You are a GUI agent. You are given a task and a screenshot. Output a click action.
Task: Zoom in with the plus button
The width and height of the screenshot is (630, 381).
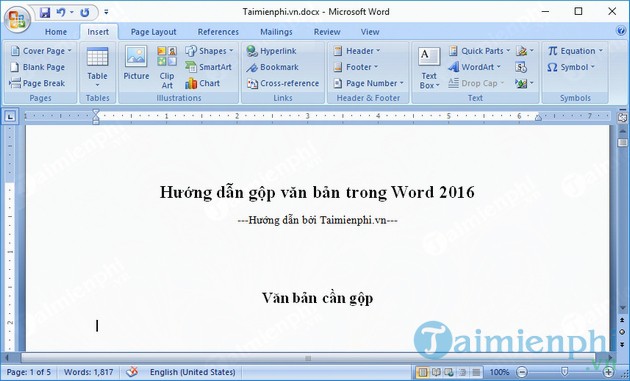point(609,372)
